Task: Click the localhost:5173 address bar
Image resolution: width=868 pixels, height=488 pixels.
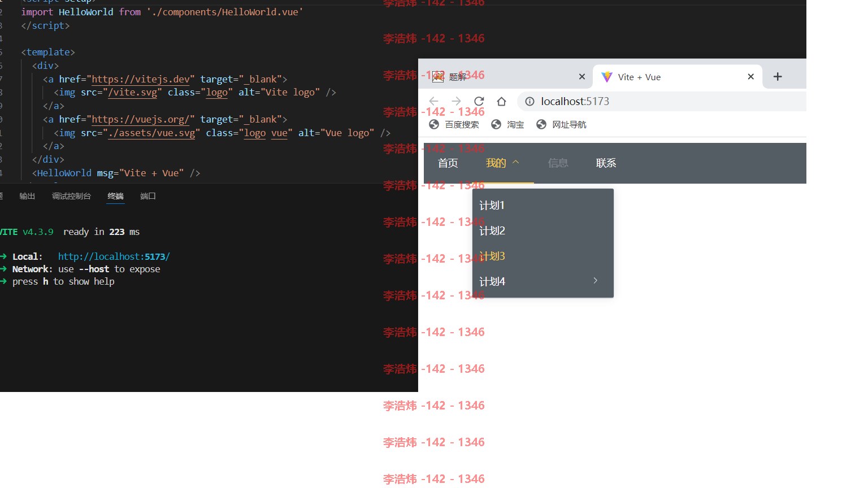Action: pos(662,102)
